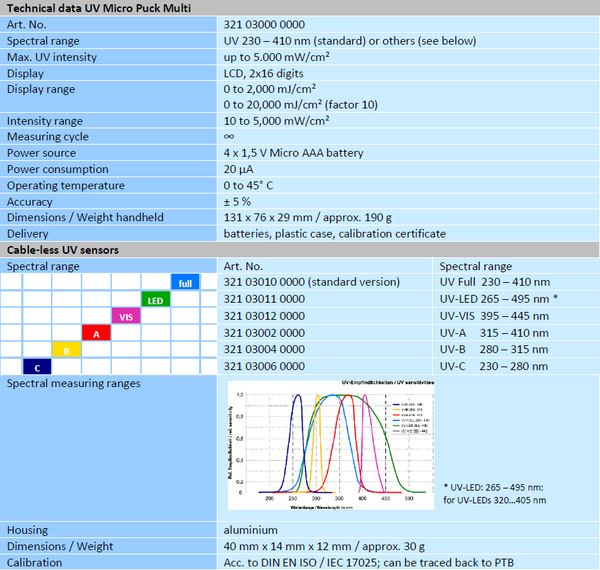Select '40 mm x 14 mm x 12 mm / approx. 30 g'
This screenshot has height=570, width=600.
(x=324, y=546)
